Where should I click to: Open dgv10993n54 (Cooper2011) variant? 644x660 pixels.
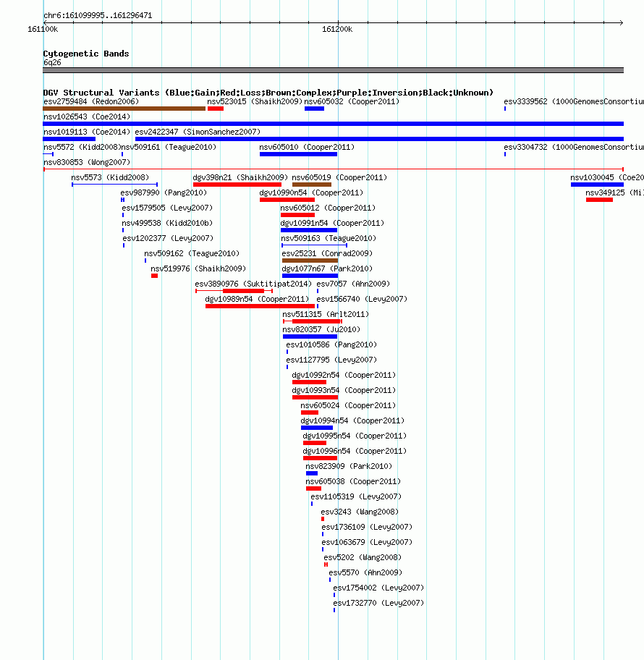[344, 389]
